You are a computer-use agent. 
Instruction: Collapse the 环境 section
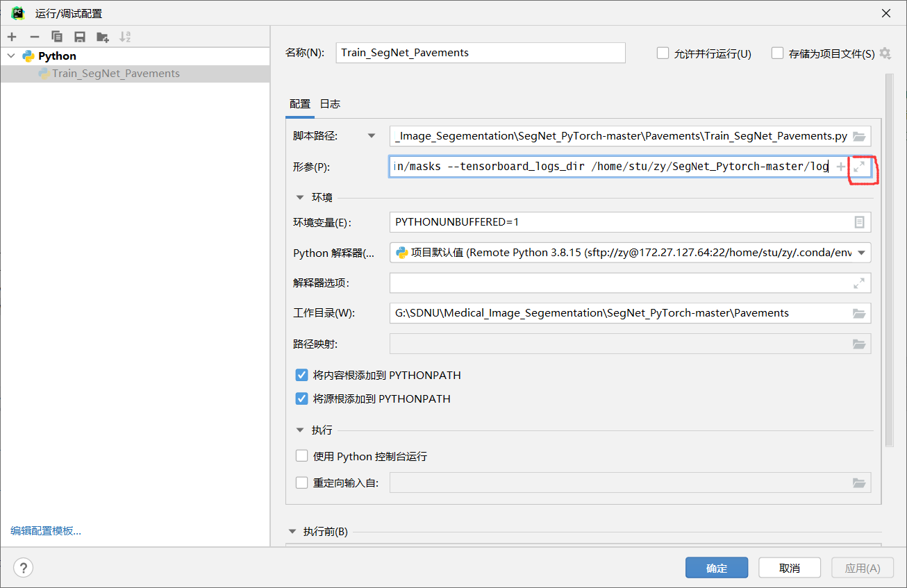[300, 197]
